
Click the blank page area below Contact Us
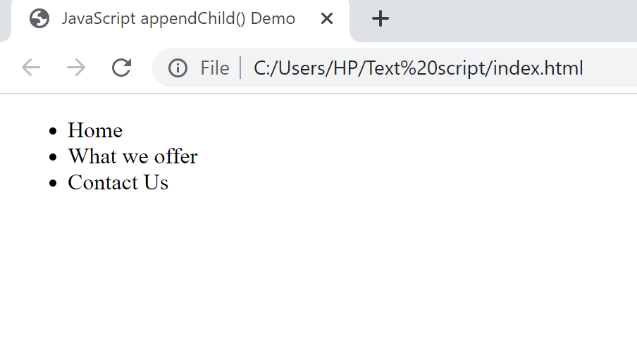point(318,280)
